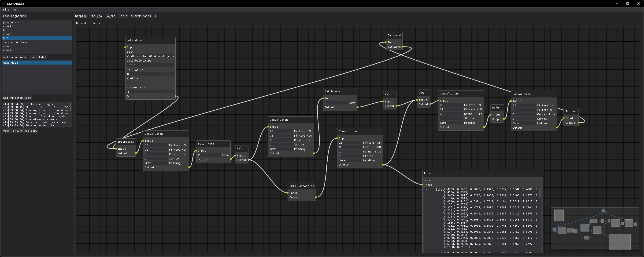Click the log panel scrollbar
644x257 pixels.
coord(70,107)
